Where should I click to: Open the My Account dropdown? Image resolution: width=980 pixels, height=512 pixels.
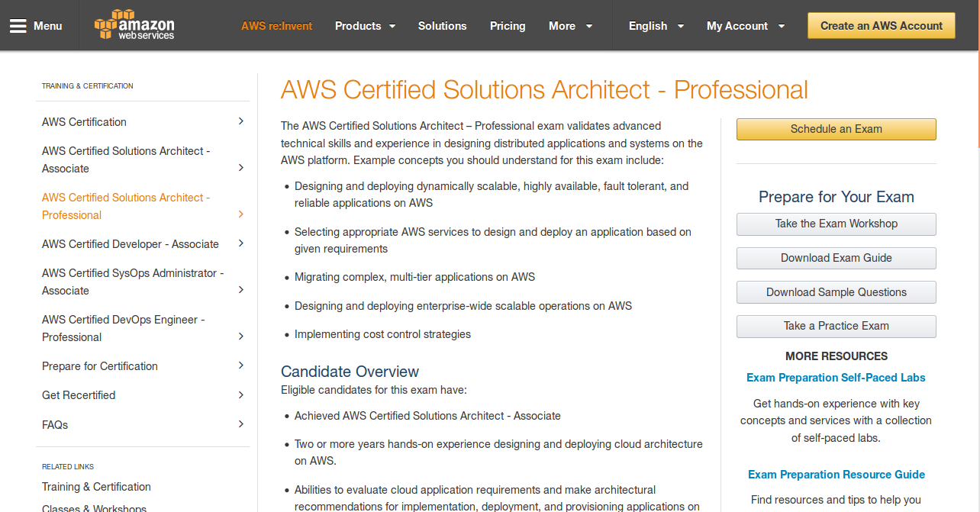pyautogui.click(x=746, y=26)
